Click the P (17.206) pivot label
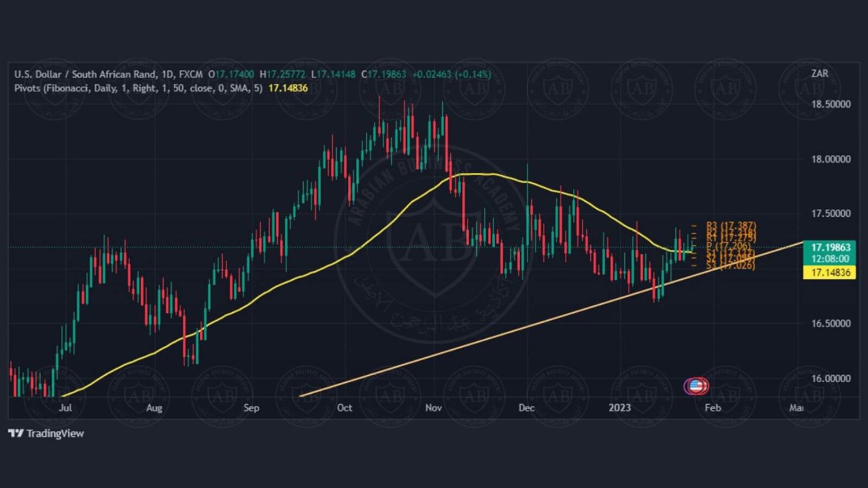This screenshot has width=868, height=488. pyautogui.click(x=728, y=246)
